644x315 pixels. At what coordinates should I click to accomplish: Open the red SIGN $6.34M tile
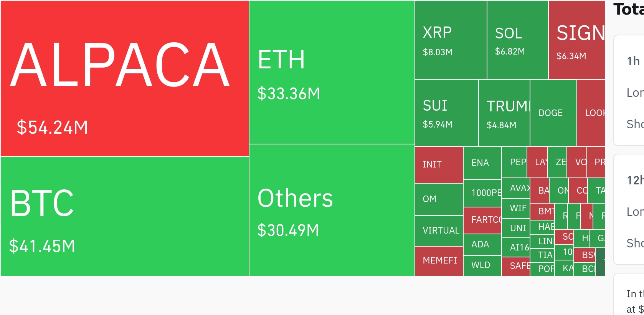pyautogui.click(x=576, y=40)
